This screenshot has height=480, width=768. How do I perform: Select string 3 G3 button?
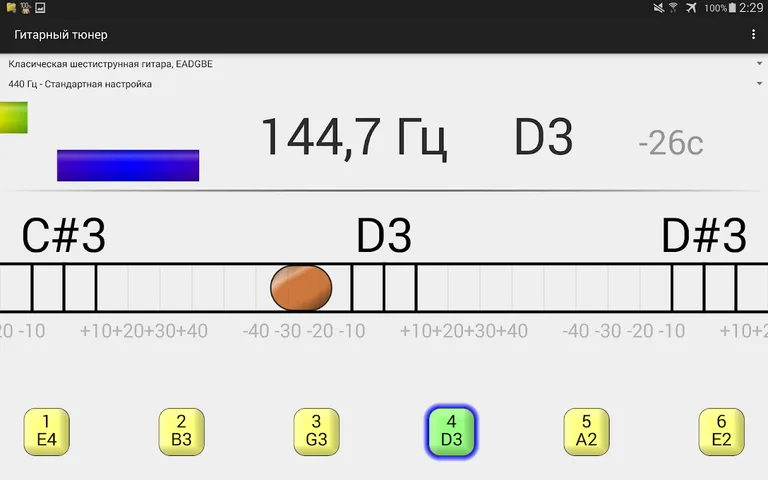(316, 432)
